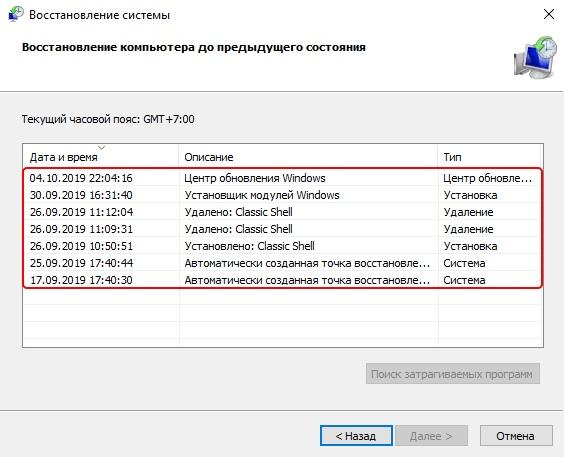
Task: Click Удаление type in 11:12:04 row
Action: [x=468, y=212]
